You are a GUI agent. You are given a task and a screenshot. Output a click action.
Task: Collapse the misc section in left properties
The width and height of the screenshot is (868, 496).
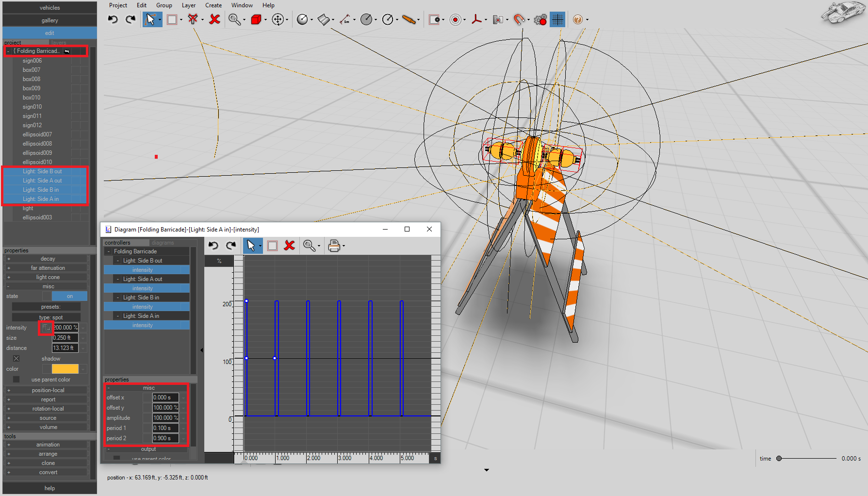9,286
